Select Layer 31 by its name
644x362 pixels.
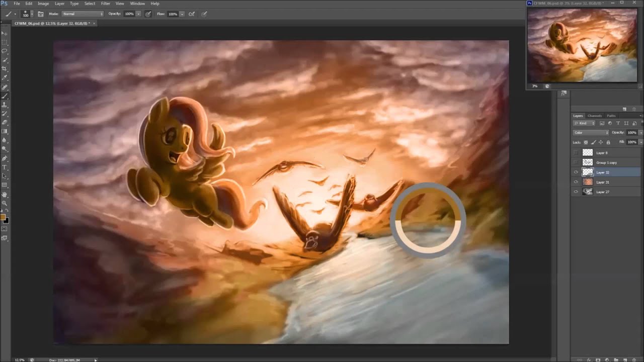[603, 182]
